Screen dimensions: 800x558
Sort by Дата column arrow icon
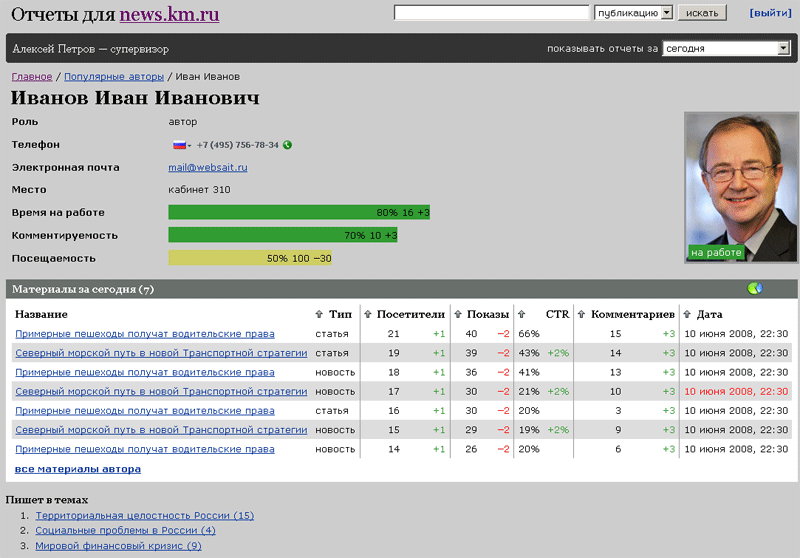click(x=687, y=314)
